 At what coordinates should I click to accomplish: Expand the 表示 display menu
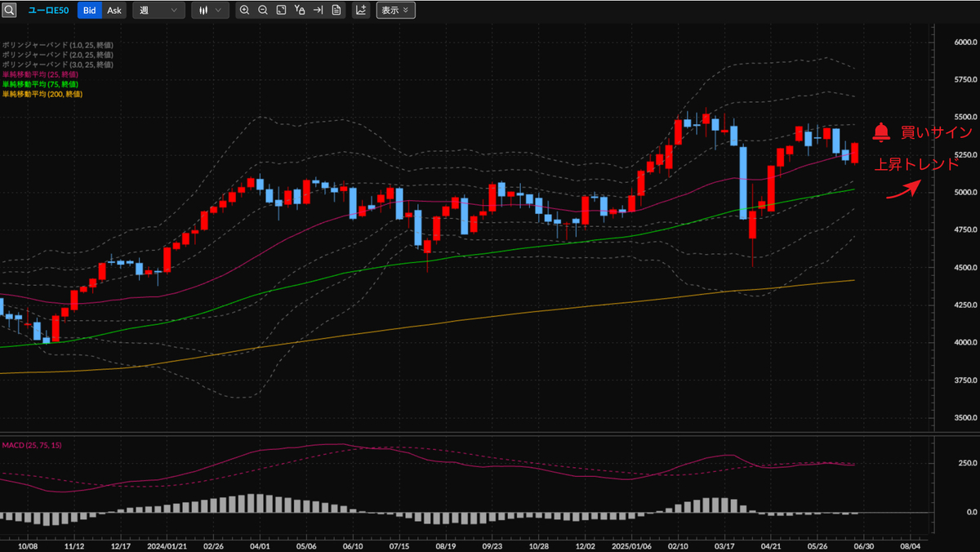(395, 11)
